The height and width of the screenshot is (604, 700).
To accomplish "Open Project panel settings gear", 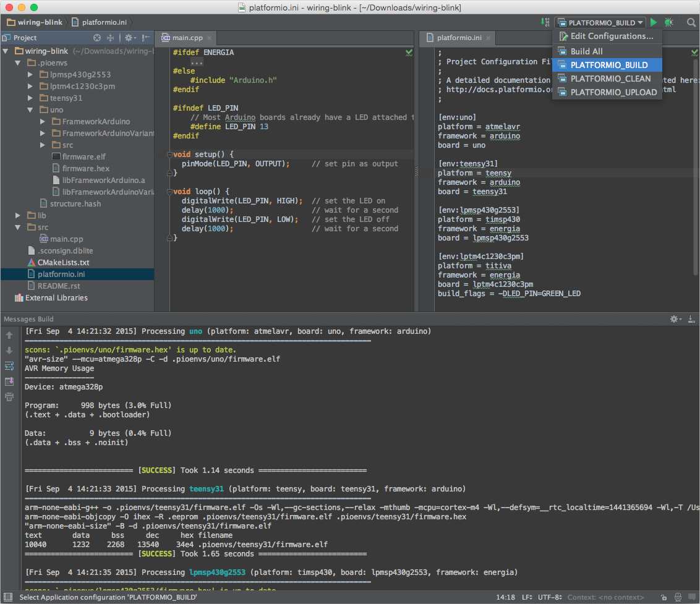I will pos(130,38).
